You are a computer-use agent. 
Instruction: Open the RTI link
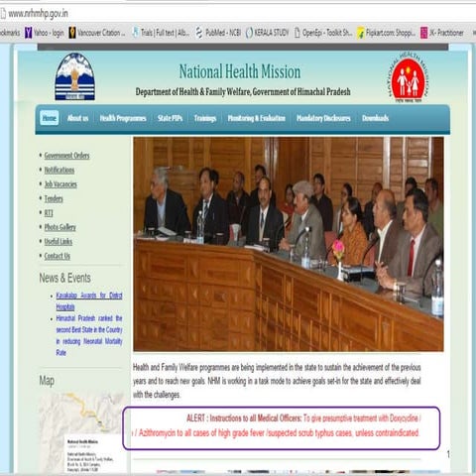(49, 213)
